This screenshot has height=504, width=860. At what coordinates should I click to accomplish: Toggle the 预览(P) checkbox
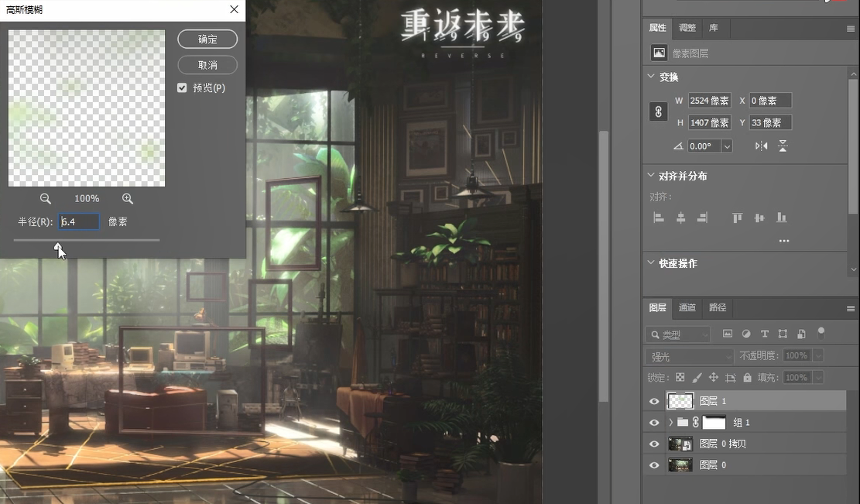point(182,87)
